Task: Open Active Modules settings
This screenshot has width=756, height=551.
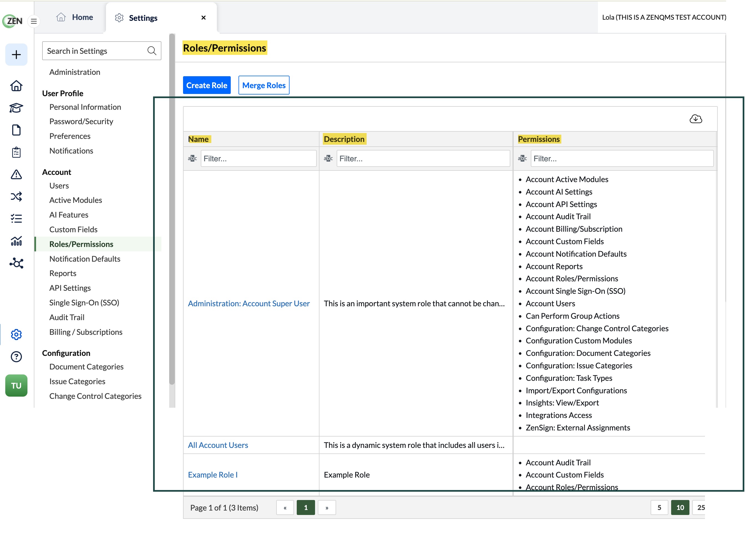Action: click(76, 200)
